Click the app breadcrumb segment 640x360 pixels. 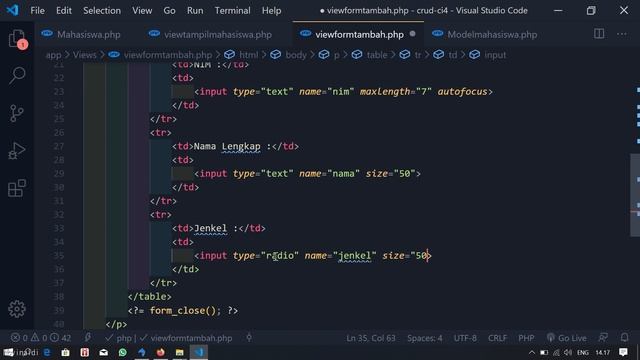(53, 55)
